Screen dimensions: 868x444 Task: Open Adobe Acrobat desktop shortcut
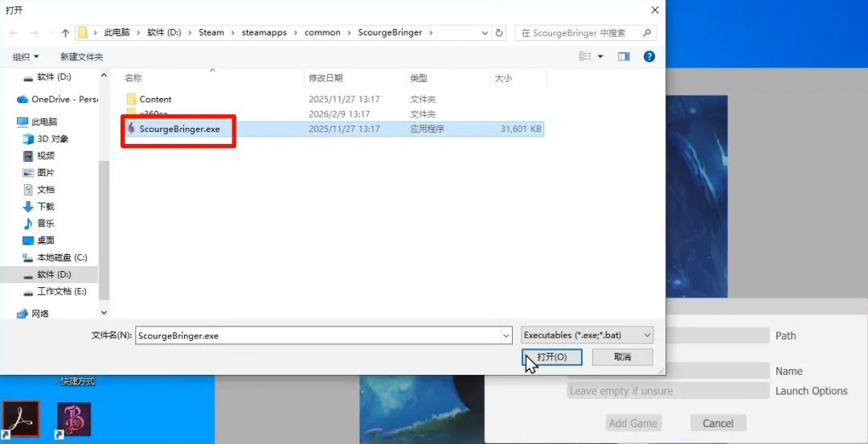(x=20, y=419)
